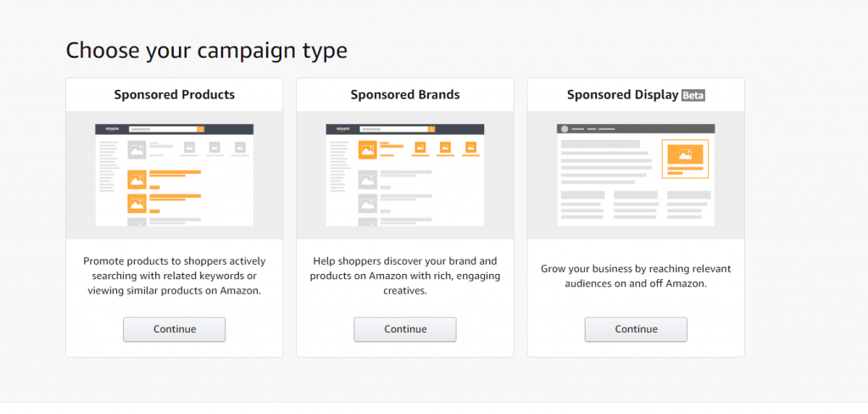Click orange search button in Sponsored Products preview
This screenshot has height=414, width=868.
click(x=201, y=129)
